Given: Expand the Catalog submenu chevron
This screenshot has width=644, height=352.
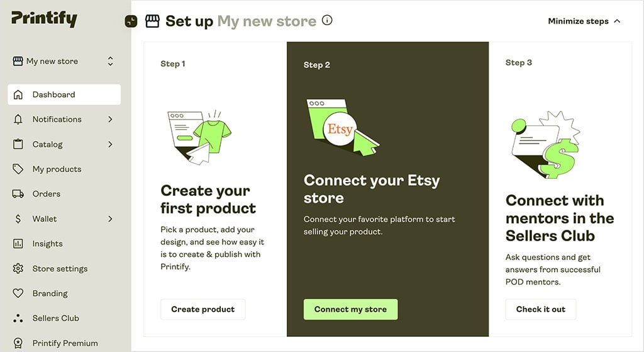Looking at the screenshot, I should pyautogui.click(x=111, y=144).
